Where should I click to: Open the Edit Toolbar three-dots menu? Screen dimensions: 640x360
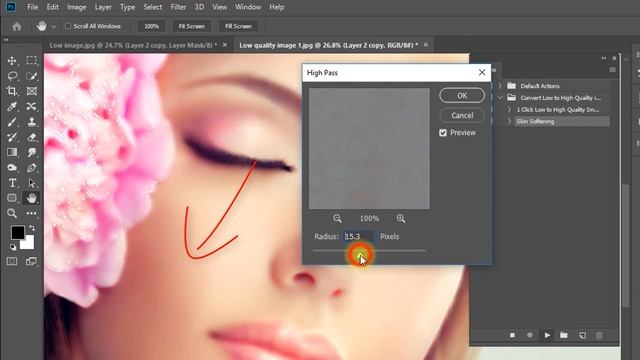point(31,213)
